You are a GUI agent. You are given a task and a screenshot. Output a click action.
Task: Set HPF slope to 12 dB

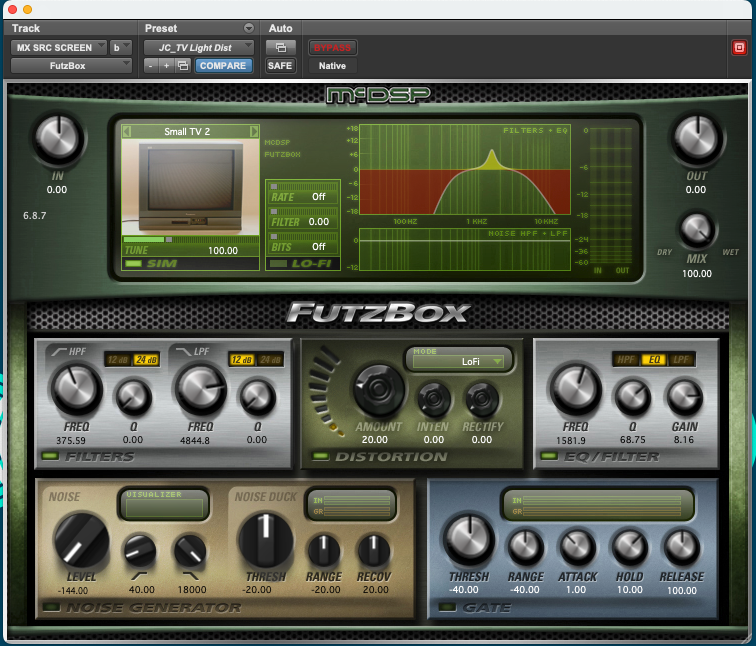pyautogui.click(x=118, y=360)
